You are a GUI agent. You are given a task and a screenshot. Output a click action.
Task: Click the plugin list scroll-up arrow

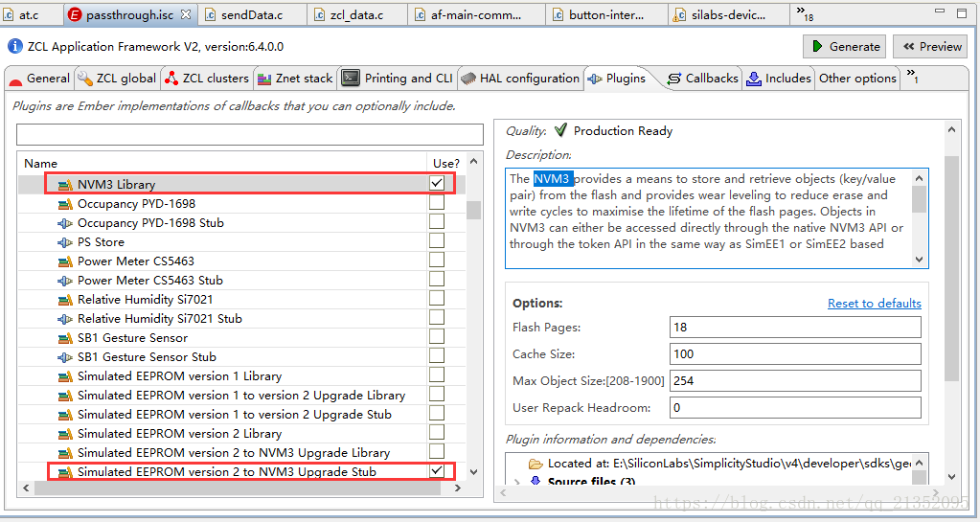coord(474,161)
